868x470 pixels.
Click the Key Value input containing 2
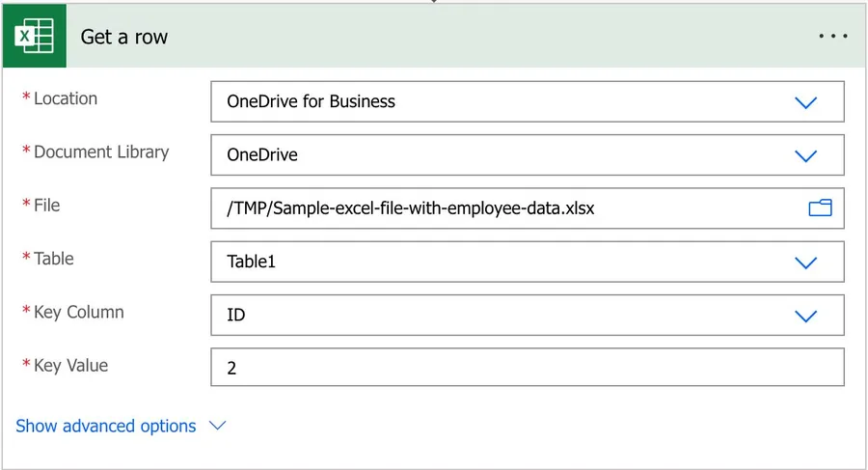pos(527,368)
